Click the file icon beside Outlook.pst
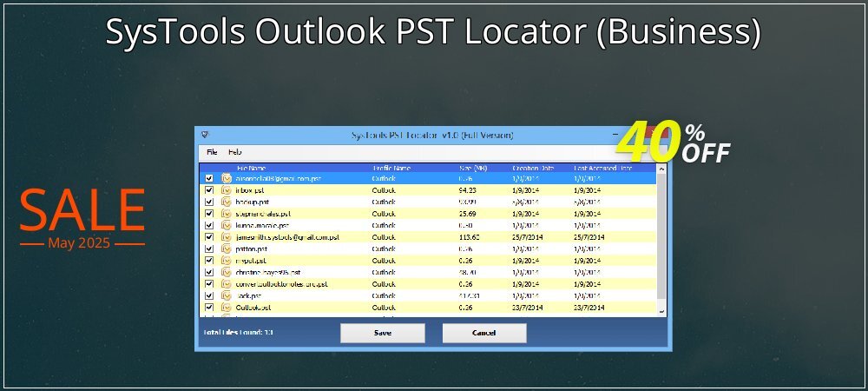Viewport: 868px width, 391px height. 226,308
